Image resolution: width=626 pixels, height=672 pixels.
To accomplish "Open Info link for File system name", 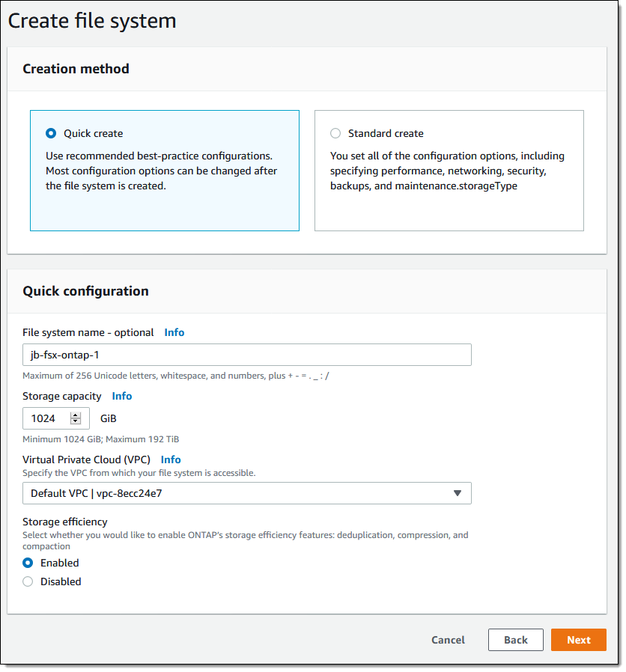I will pyautogui.click(x=174, y=332).
